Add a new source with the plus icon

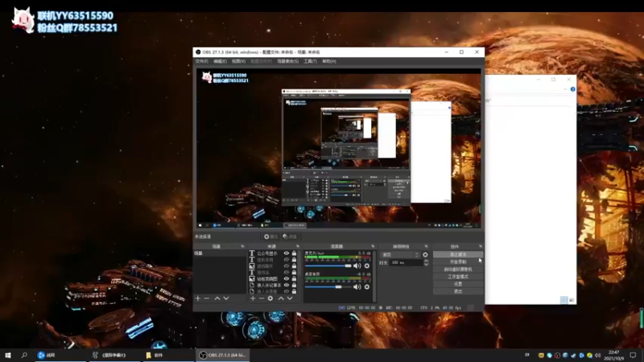pos(253,298)
